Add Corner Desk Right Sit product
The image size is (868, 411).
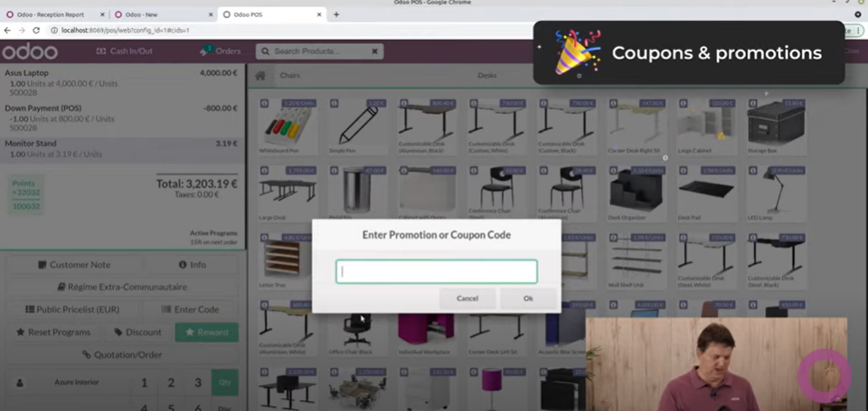click(x=637, y=126)
